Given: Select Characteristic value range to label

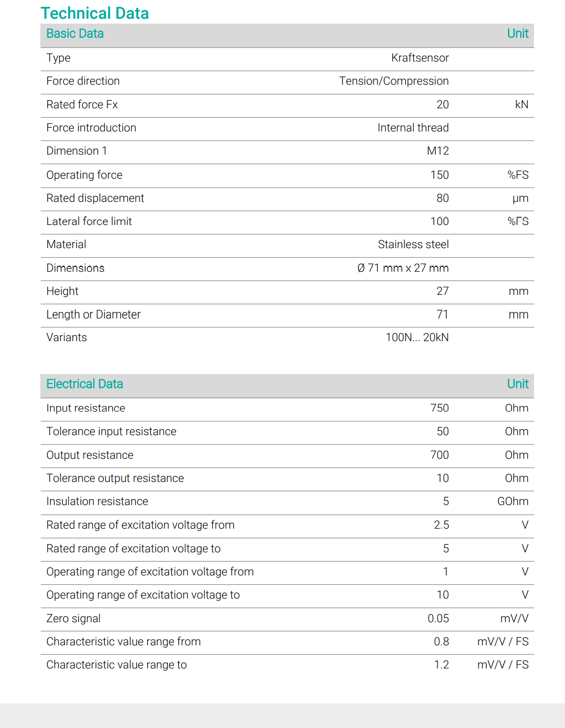Looking at the screenshot, I should coord(117,665).
